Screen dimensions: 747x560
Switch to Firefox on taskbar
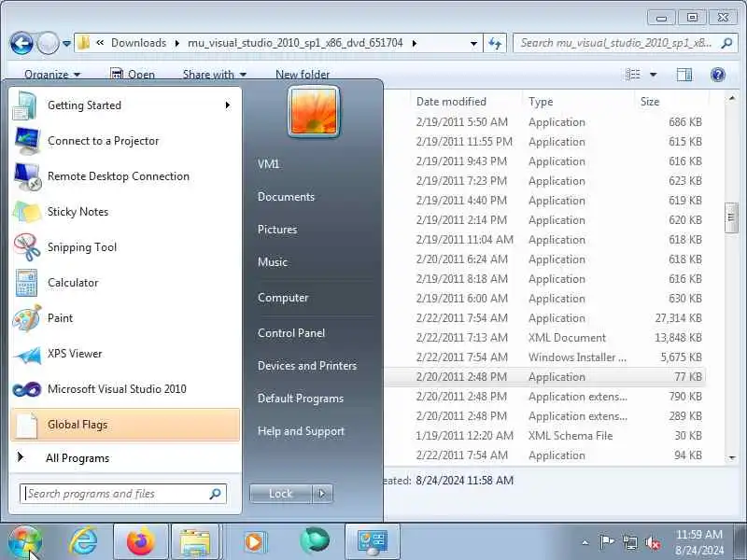(x=141, y=542)
